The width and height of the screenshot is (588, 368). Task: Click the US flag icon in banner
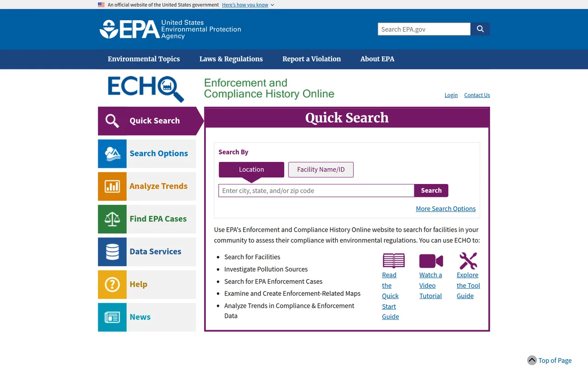(101, 5)
